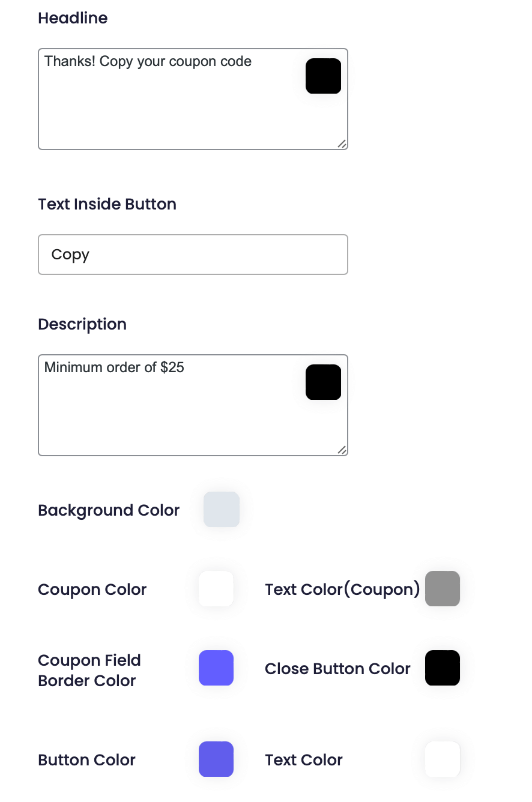This screenshot has width=532, height=802.
Task: Open the black Close Button Color swatch
Action: (x=443, y=668)
